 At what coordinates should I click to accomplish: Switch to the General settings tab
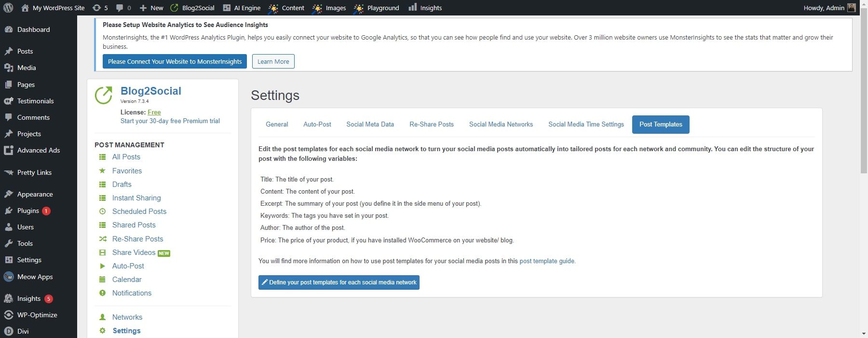click(x=277, y=124)
